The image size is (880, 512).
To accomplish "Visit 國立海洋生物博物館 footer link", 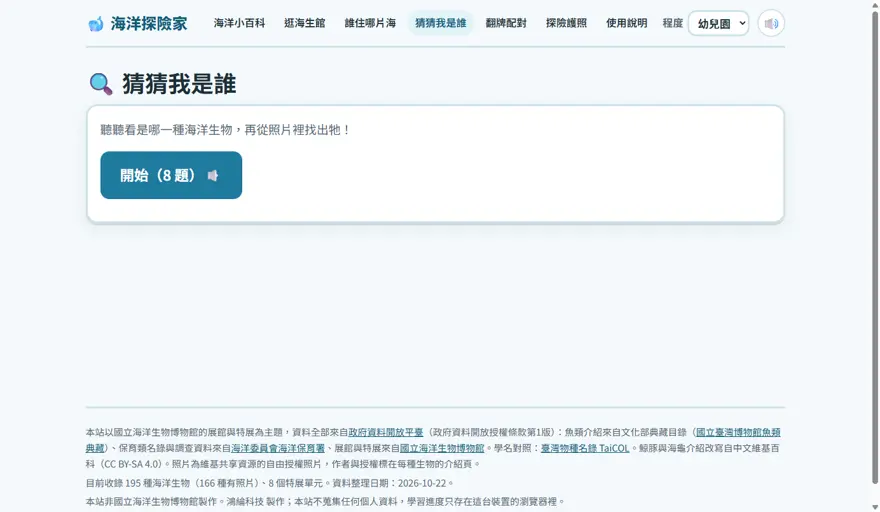I will tap(442, 448).
